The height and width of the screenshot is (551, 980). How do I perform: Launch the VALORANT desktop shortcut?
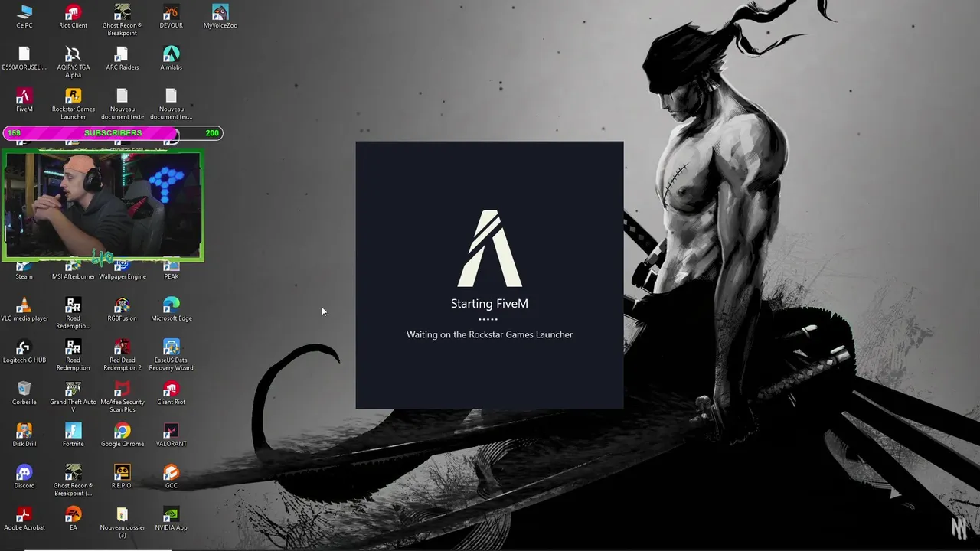(x=171, y=435)
